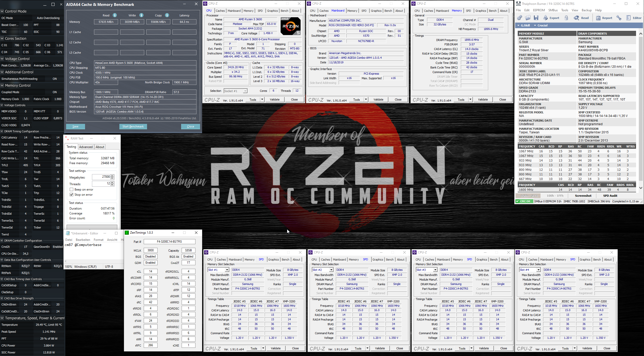This screenshot has width=644, height=356.
Task: Click the info icon next to Read
Action: point(115,15)
